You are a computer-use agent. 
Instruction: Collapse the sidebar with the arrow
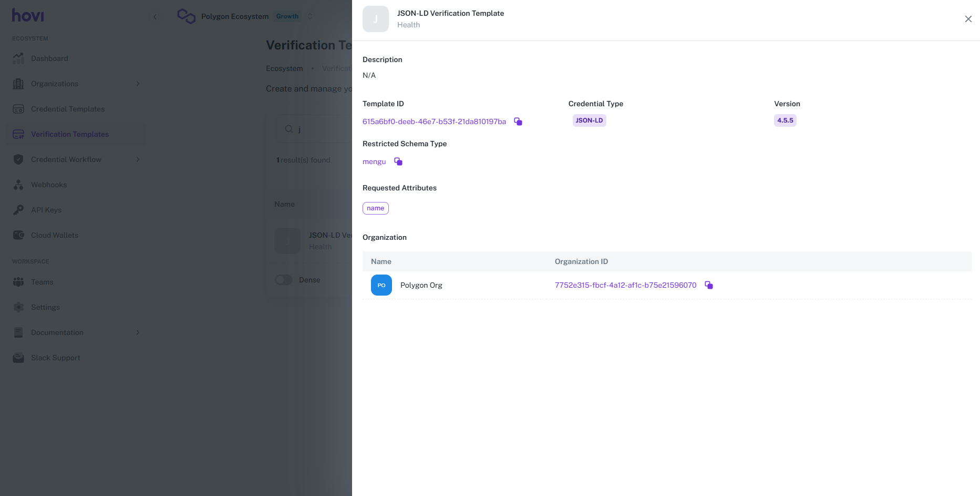point(155,17)
